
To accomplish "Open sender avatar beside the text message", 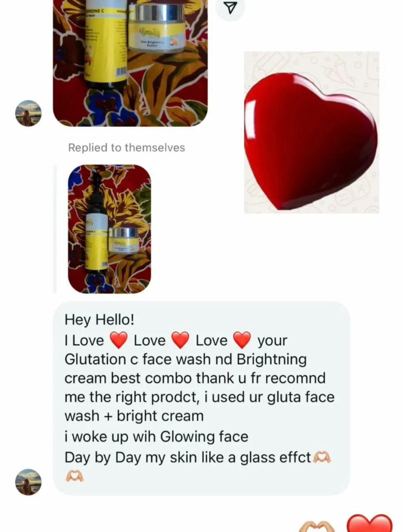I will point(29,482).
